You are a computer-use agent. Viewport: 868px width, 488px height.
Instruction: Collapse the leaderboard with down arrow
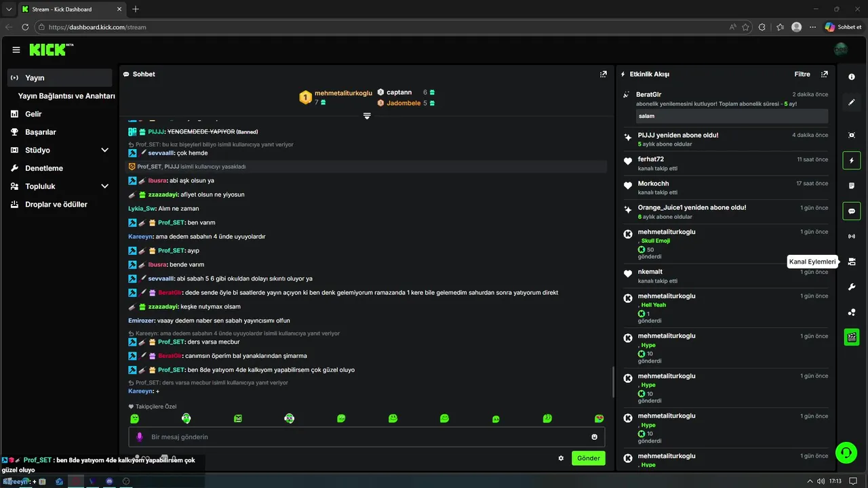click(367, 117)
